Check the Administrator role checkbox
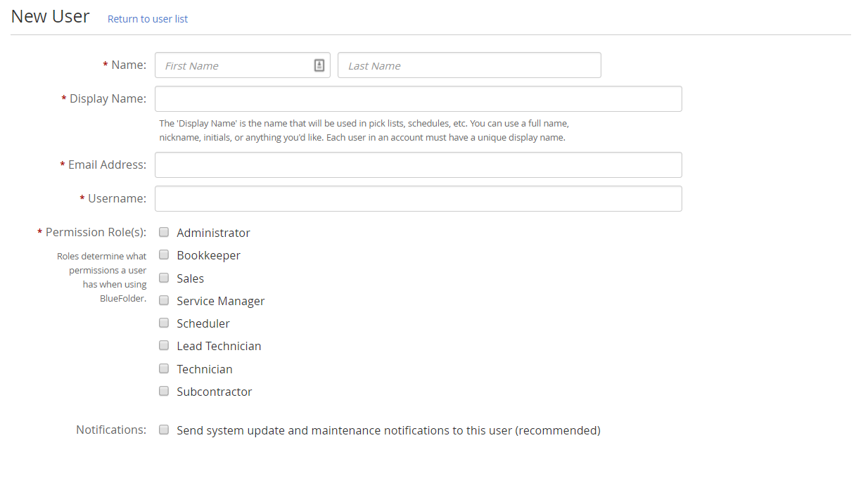The width and height of the screenshot is (868, 483). tap(164, 232)
